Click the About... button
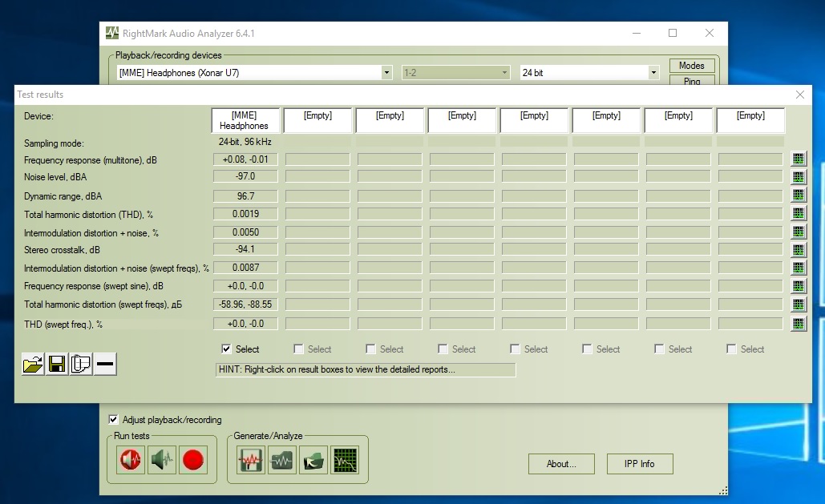Image resolution: width=825 pixels, height=504 pixels. [561, 464]
